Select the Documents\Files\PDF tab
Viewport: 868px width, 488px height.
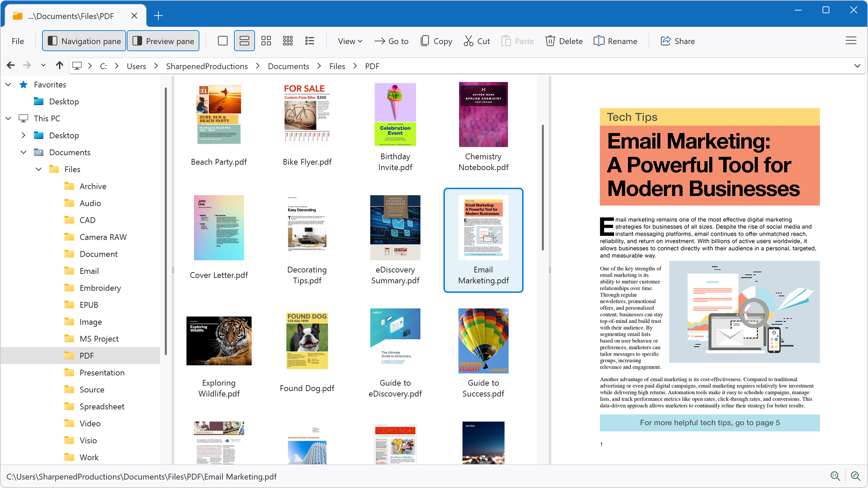click(71, 16)
